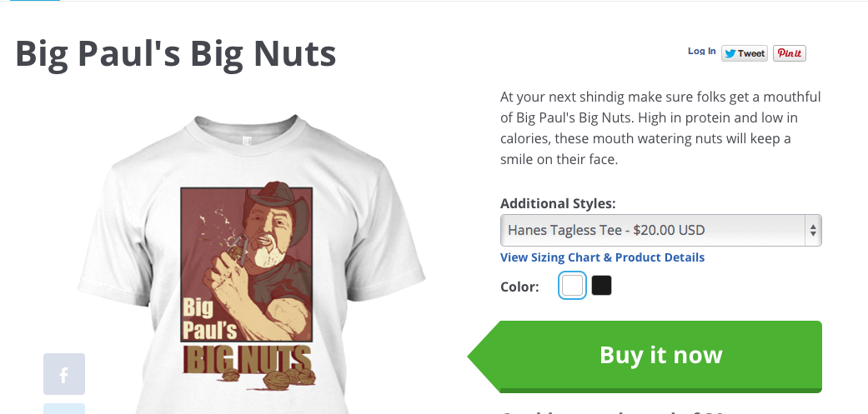Click the partially visible share icon below Facebook

[64, 408]
